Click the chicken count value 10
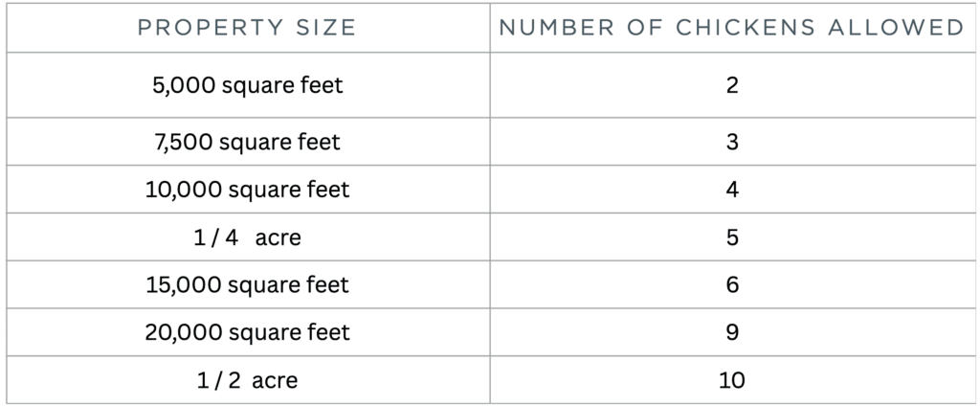This screenshot has height=406, width=980. [x=732, y=380]
